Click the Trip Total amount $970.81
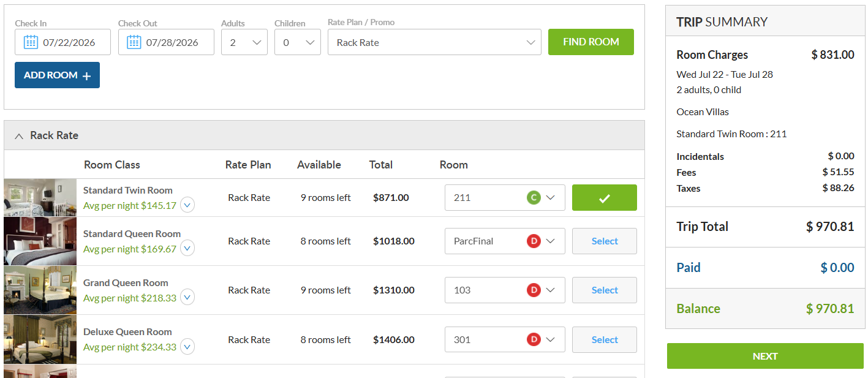 pos(830,227)
